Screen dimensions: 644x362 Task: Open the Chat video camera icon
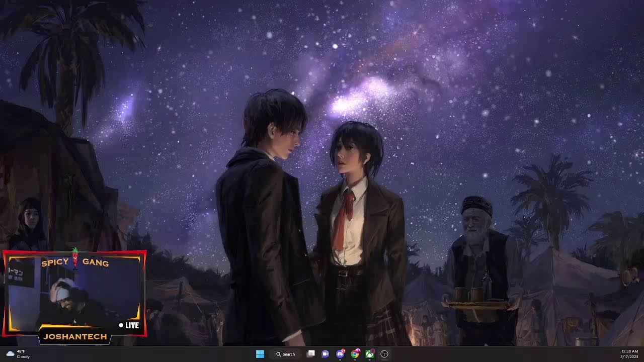326,354
